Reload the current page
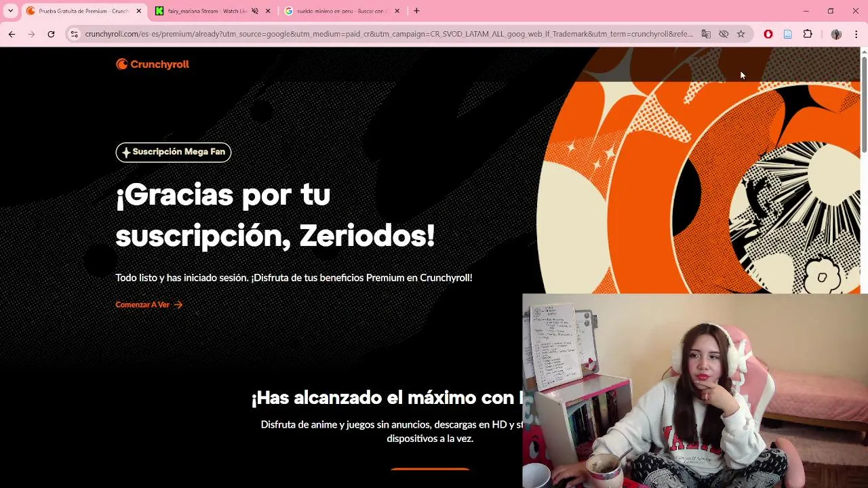868x488 pixels. pyautogui.click(x=51, y=34)
